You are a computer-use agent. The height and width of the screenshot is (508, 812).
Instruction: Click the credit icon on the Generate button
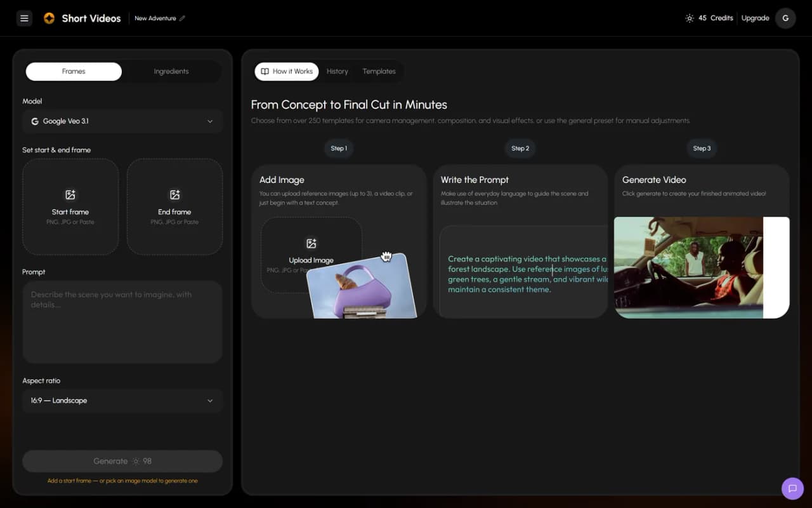pyautogui.click(x=135, y=461)
